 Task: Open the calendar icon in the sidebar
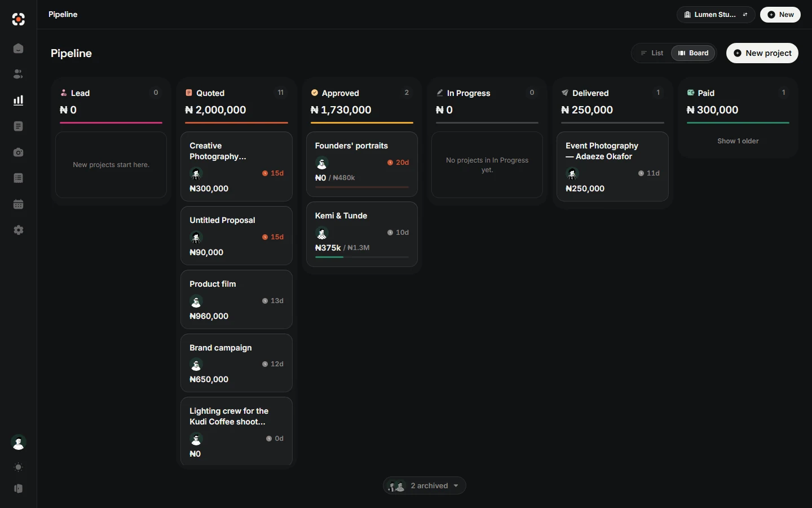click(18, 204)
